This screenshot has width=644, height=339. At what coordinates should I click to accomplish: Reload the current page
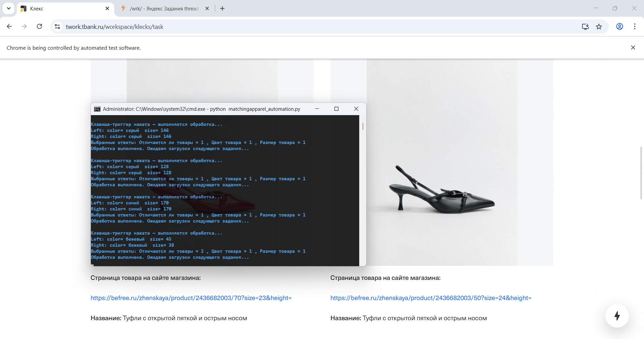click(x=39, y=27)
